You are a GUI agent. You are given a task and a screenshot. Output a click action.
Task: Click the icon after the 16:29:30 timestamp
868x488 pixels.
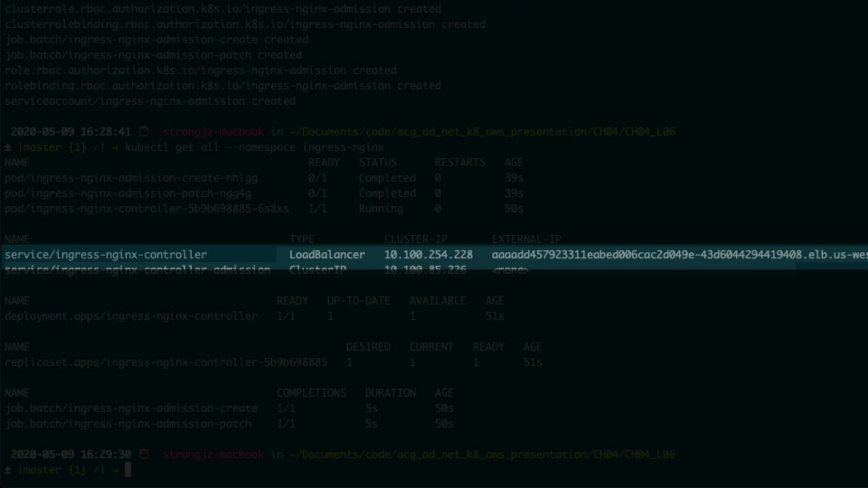(144, 454)
